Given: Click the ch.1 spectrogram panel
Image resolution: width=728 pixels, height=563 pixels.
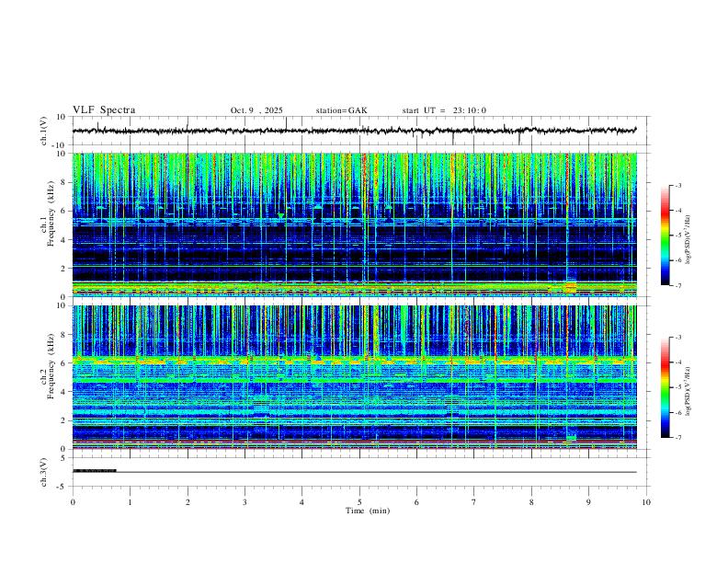Looking at the screenshot, I should pos(354,224).
